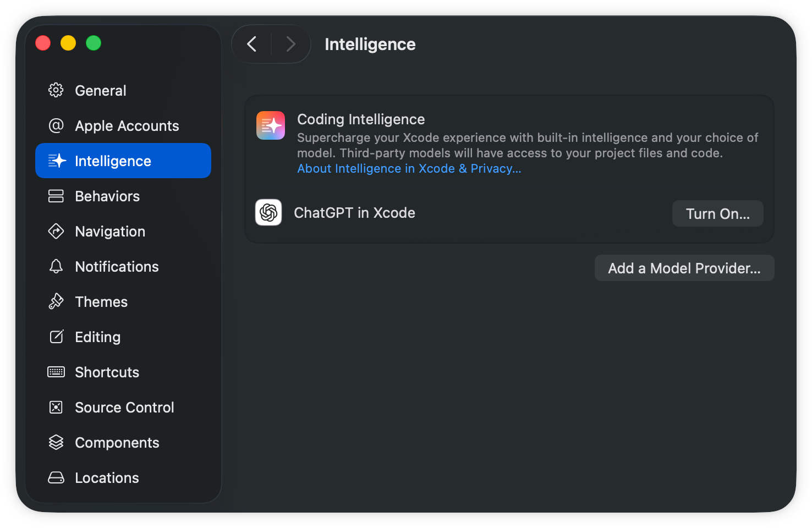Select Behaviors in the sidebar
The width and height of the screenshot is (812, 528).
(x=107, y=196)
